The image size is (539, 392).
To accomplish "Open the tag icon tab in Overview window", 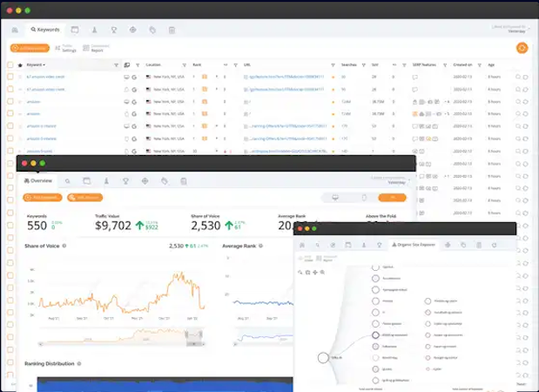I will tap(165, 181).
